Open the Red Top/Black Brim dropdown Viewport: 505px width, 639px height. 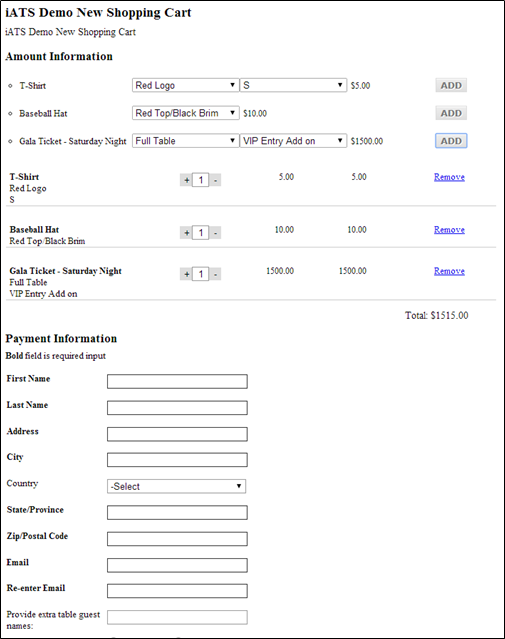pyautogui.click(x=185, y=113)
